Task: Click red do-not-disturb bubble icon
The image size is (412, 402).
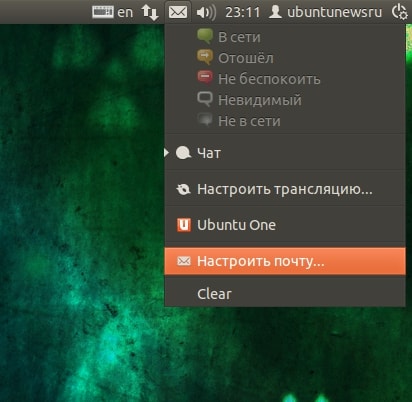Action: coord(205,78)
